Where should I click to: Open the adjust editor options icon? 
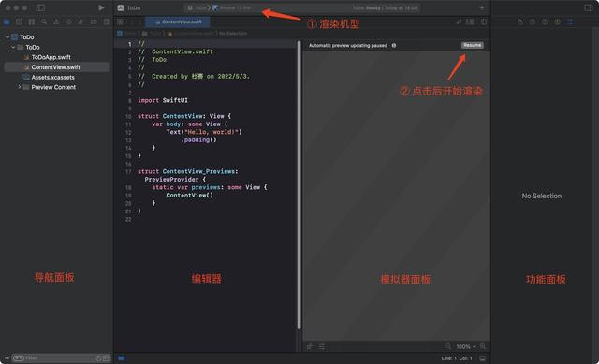(470, 22)
